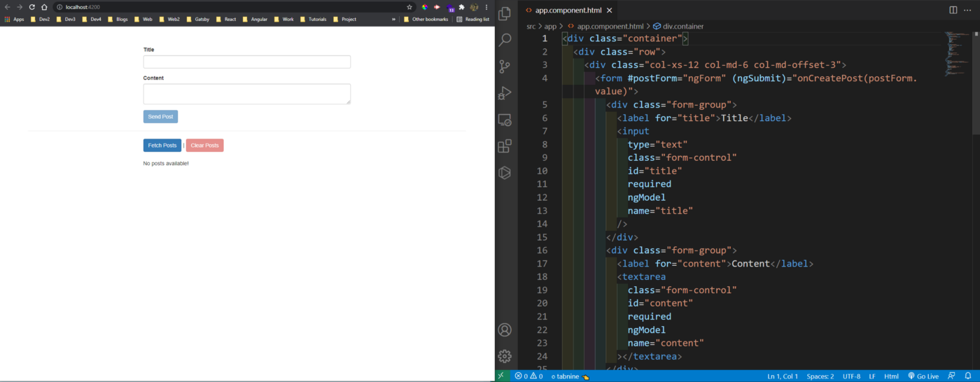Open the Remote Explorer view
This screenshot has width=980, height=382.
point(505,120)
